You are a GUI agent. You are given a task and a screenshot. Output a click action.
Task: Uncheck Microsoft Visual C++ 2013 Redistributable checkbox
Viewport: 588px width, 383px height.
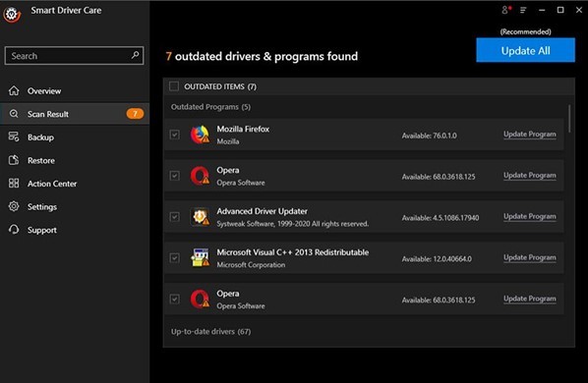click(x=175, y=258)
